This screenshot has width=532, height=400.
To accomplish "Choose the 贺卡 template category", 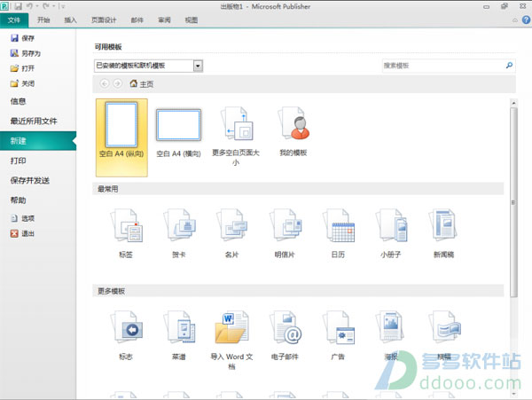I will click(179, 233).
